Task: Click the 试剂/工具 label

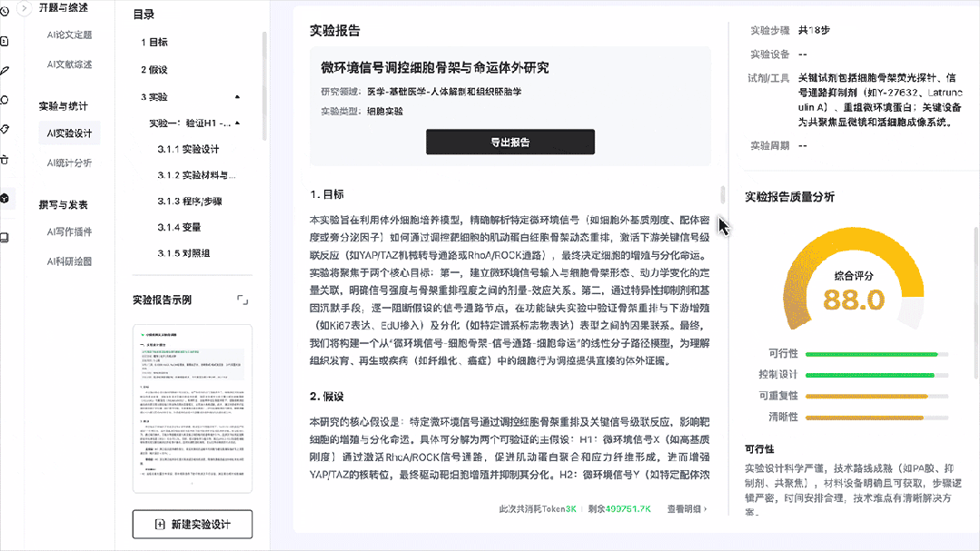Action: click(x=768, y=78)
